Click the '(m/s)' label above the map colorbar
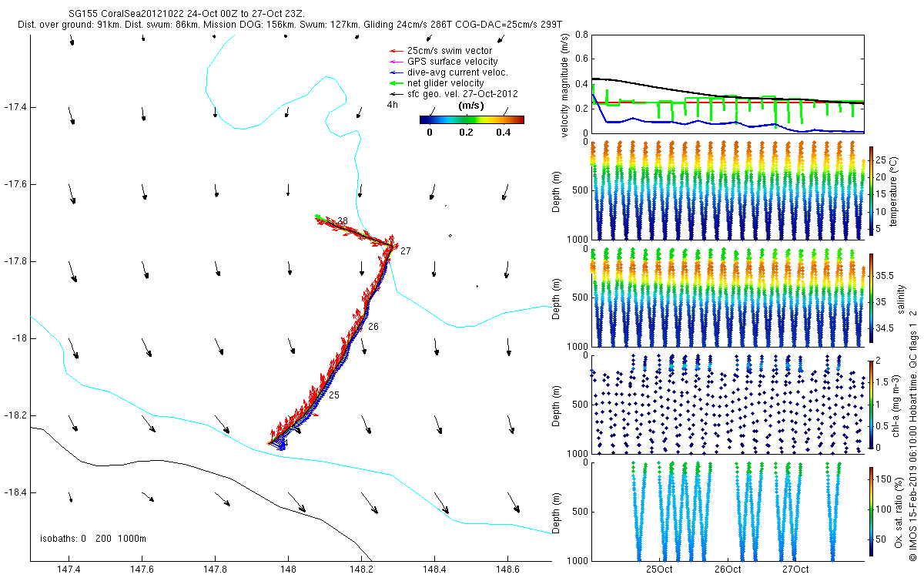This screenshot has width=924, height=578. (470, 106)
